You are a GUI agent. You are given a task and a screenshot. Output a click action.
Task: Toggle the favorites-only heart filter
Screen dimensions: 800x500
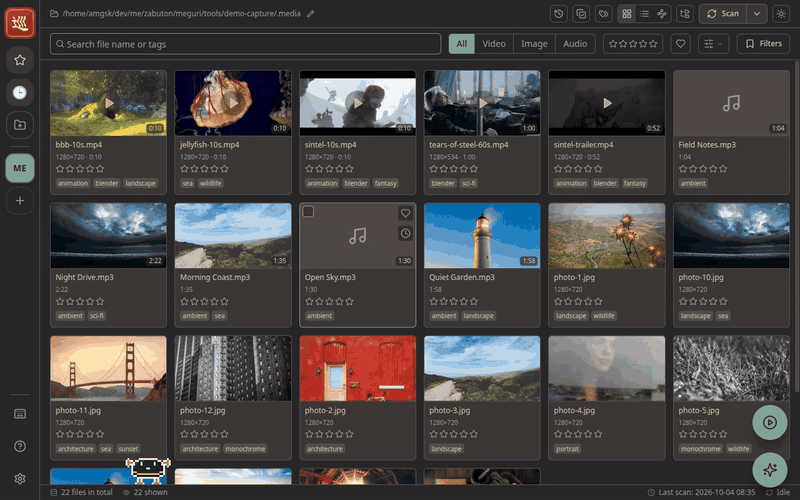coord(680,44)
